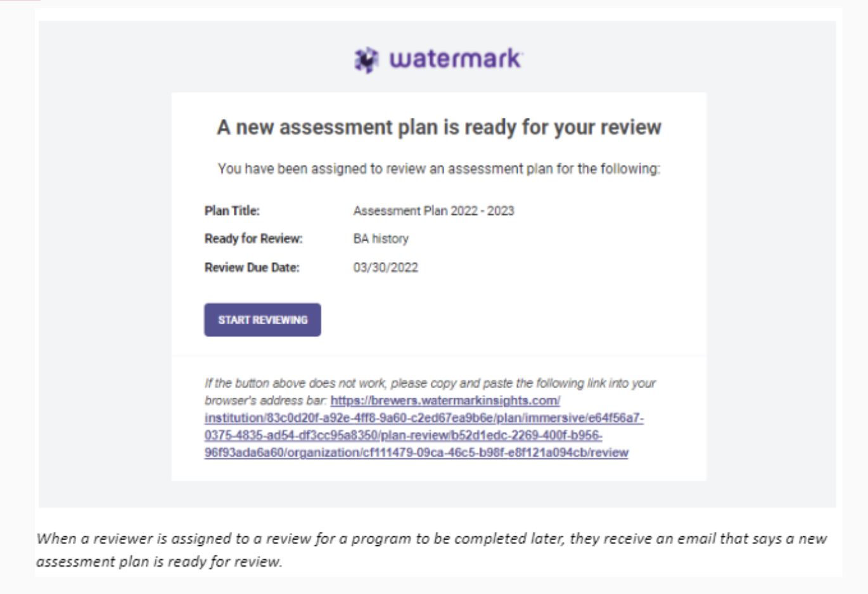Open the brewers.watermarkinsights.com link
The height and width of the screenshot is (594, 868).
(x=445, y=401)
